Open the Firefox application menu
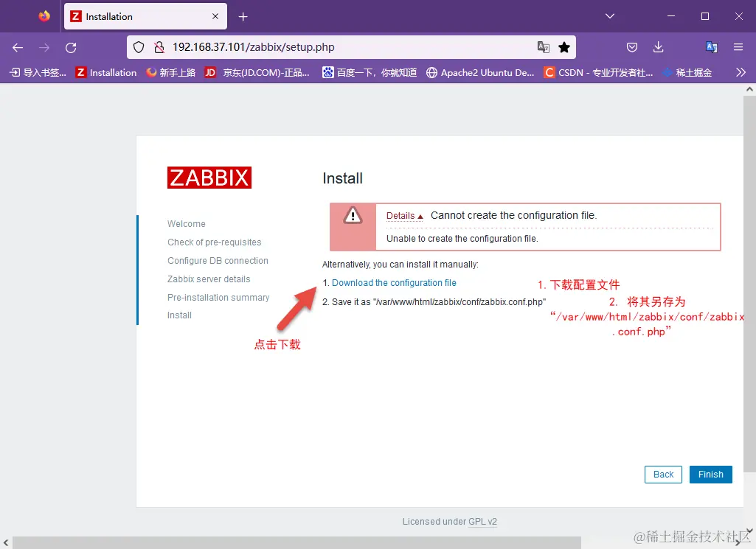The height and width of the screenshot is (549, 756). [x=738, y=47]
